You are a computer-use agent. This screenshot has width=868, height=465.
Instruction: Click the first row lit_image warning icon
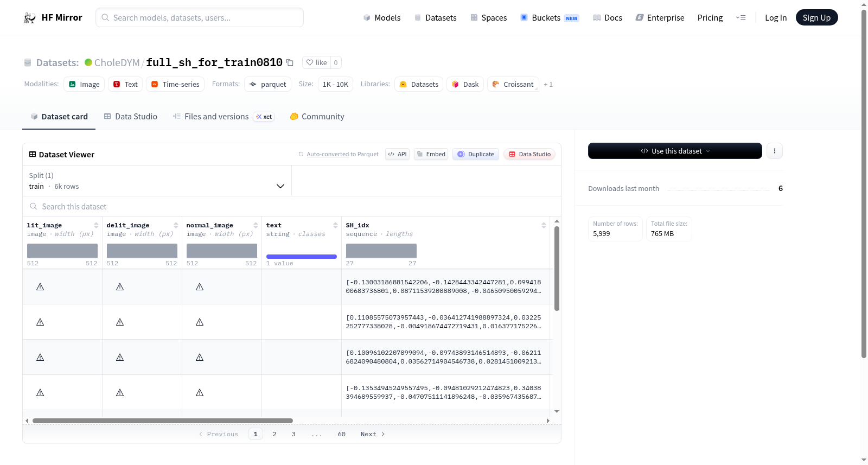(40, 287)
